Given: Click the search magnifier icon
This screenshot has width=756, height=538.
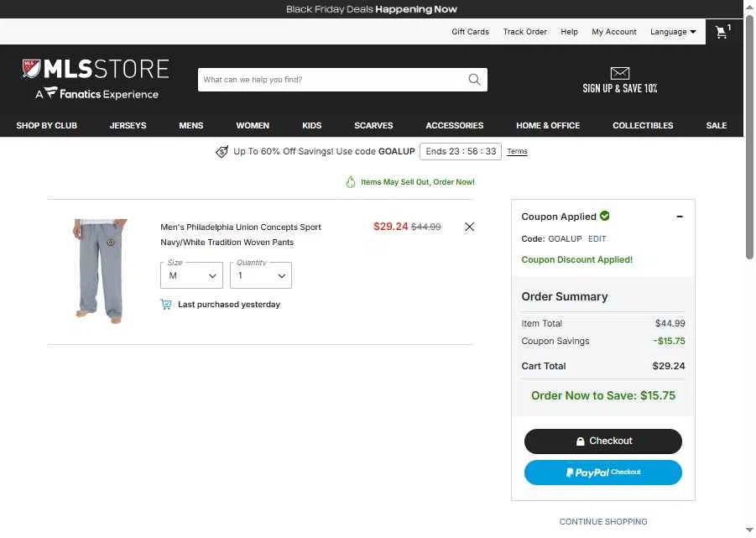Looking at the screenshot, I should [474, 80].
